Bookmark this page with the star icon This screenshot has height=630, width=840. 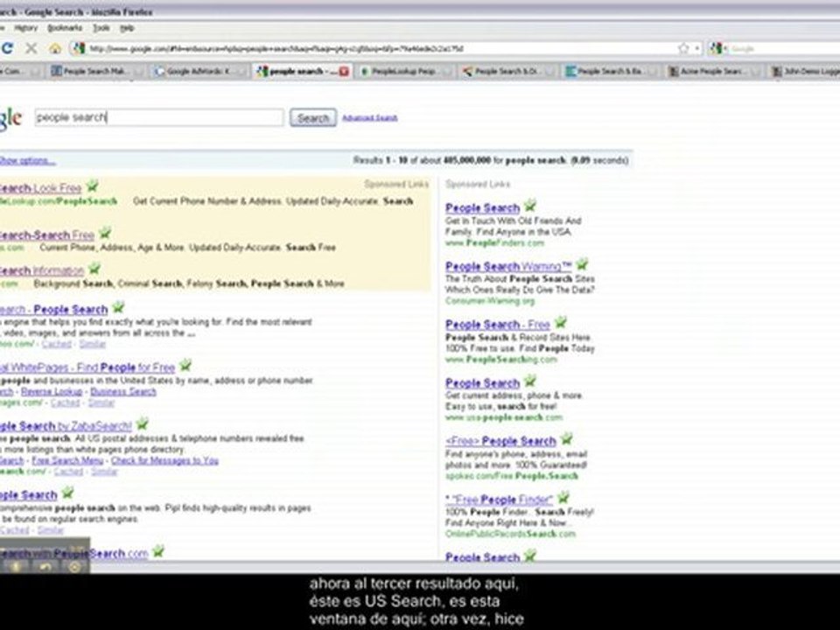point(683,48)
